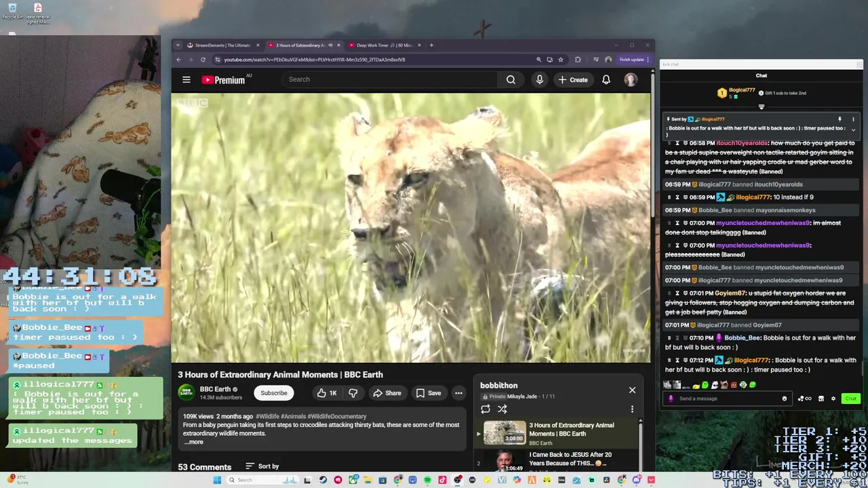The height and width of the screenshot is (488, 868).
Task: Click the bobbithon playlist title
Action: point(498,386)
